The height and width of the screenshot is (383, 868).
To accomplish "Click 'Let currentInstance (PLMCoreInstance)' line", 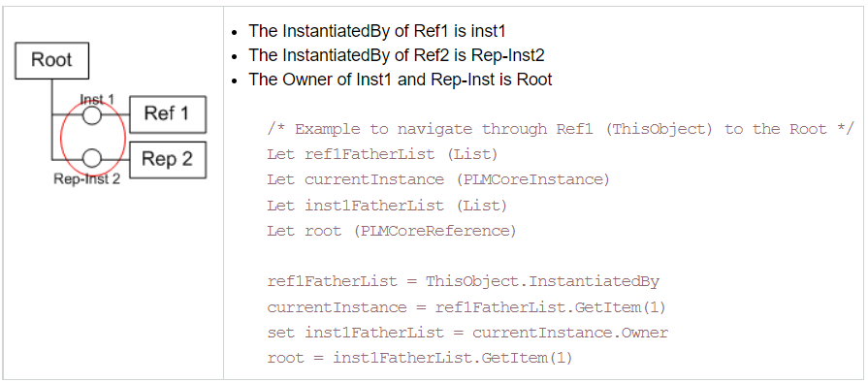I will click(x=437, y=180).
